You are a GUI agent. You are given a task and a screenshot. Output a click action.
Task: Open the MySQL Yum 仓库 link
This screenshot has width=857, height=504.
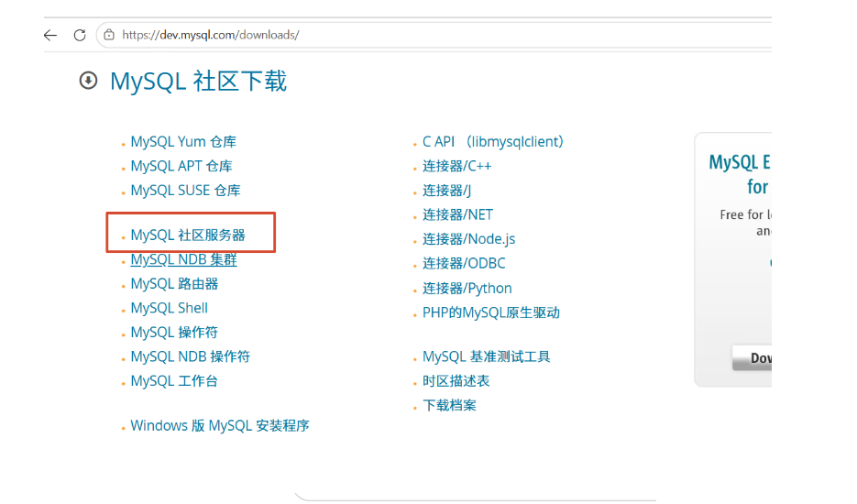click(183, 142)
